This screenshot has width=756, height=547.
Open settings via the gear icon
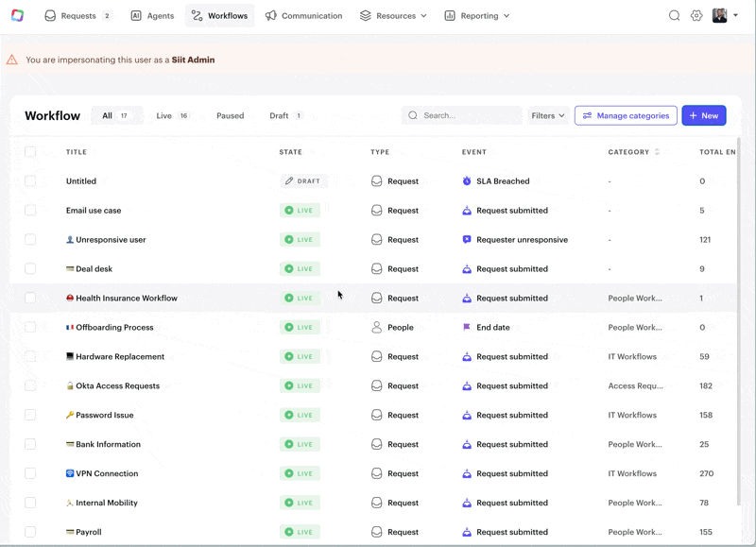tap(696, 16)
